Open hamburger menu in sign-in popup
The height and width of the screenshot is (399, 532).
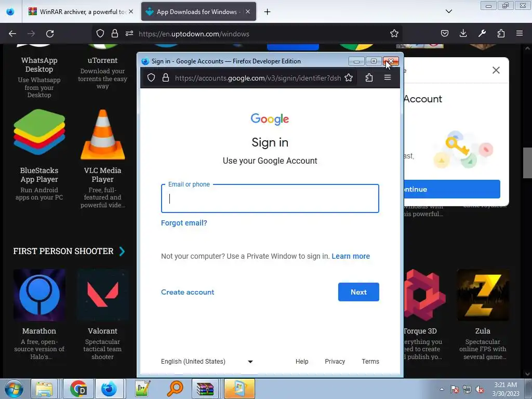click(x=388, y=78)
